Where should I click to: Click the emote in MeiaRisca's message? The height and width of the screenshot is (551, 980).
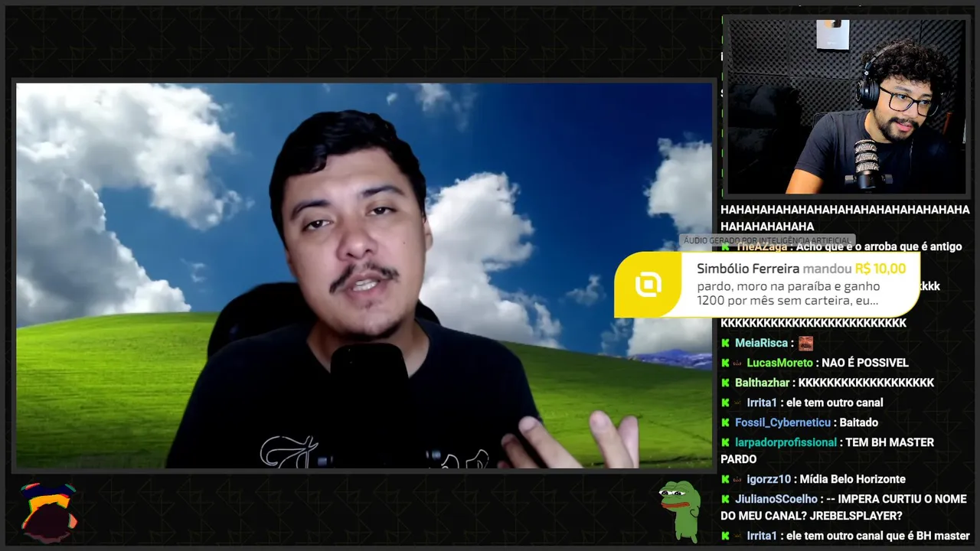[x=805, y=343]
